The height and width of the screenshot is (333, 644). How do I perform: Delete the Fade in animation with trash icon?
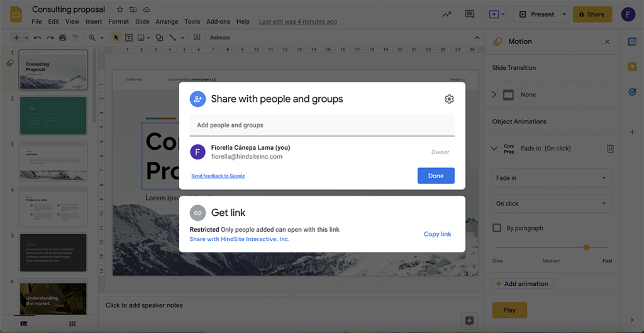[609, 149]
